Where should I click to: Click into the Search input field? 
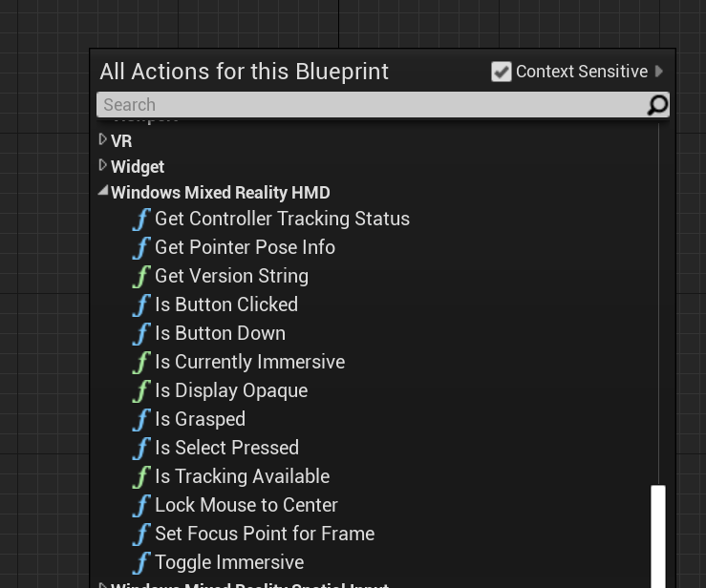tap(371, 105)
